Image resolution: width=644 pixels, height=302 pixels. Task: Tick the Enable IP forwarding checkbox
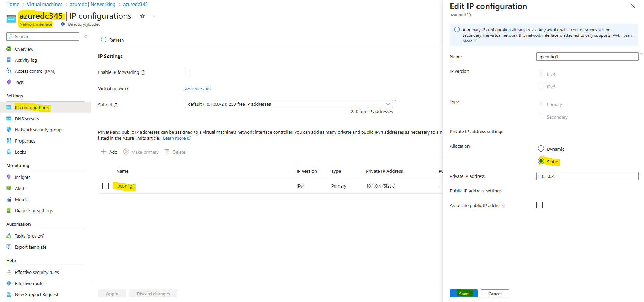click(x=188, y=72)
